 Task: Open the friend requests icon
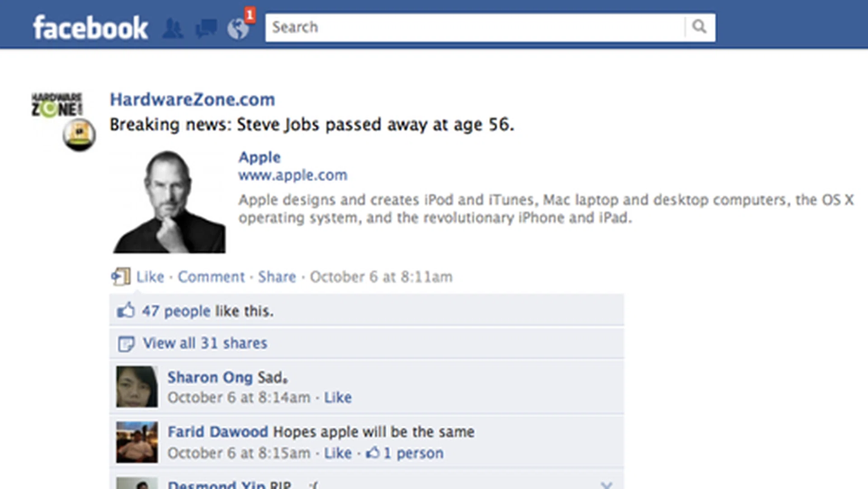click(x=173, y=28)
